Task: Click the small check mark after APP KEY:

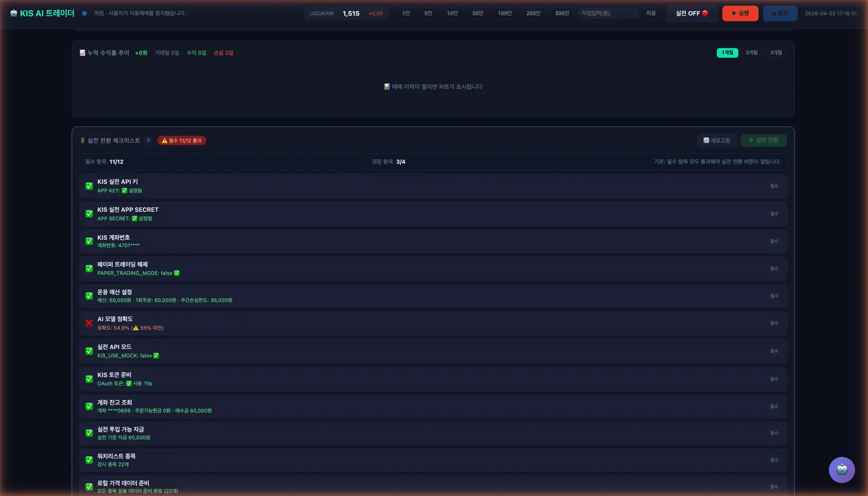Action: 124,191
